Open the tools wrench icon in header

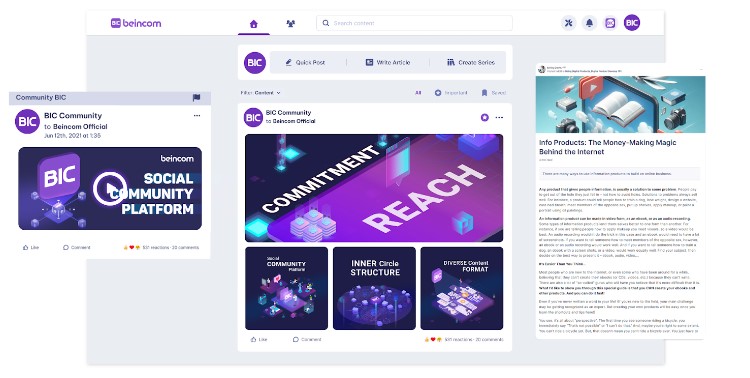coord(568,23)
